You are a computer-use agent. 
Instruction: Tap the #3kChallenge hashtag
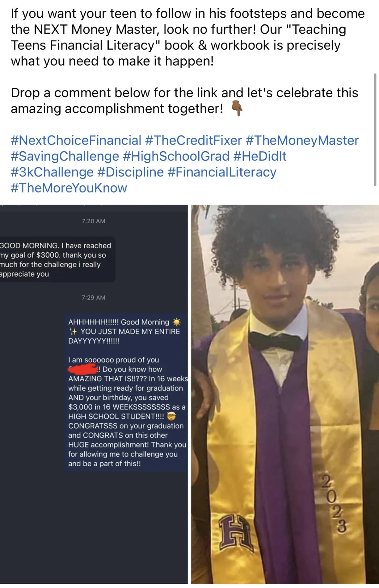click(x=52, y=172)
